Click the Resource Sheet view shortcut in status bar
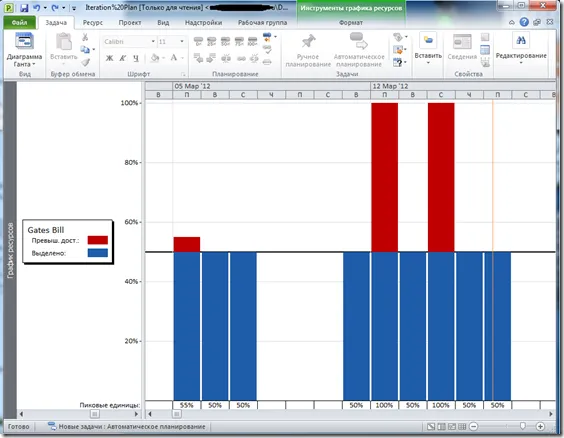 click(462, 426)
